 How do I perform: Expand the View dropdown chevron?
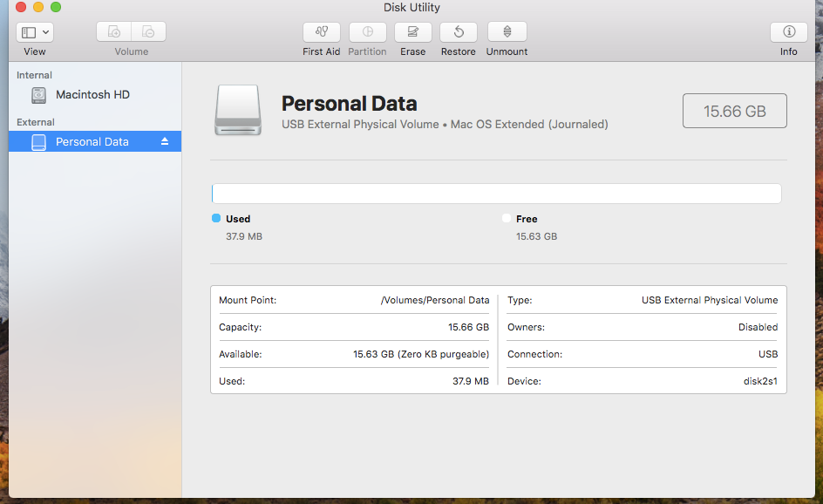[46, 32]
